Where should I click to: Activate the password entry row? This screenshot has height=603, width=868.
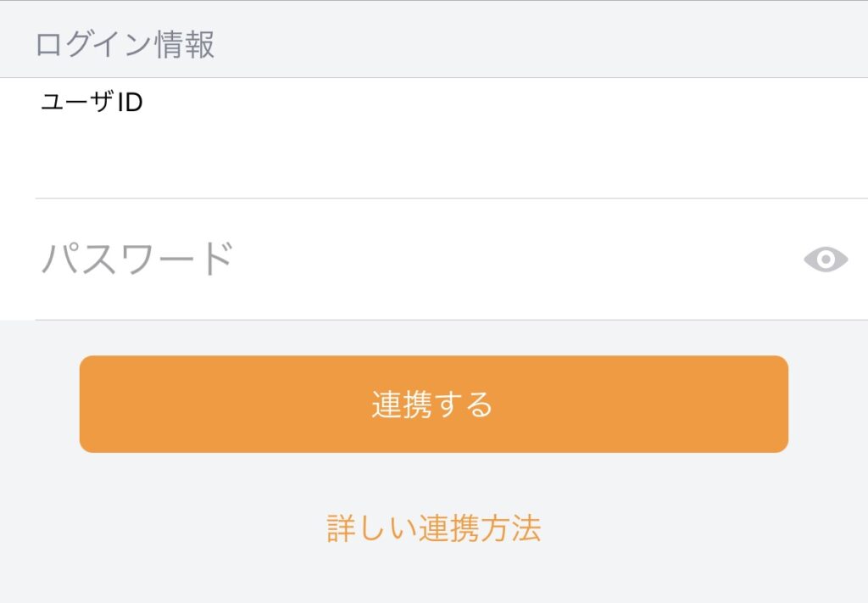(407, 260)
